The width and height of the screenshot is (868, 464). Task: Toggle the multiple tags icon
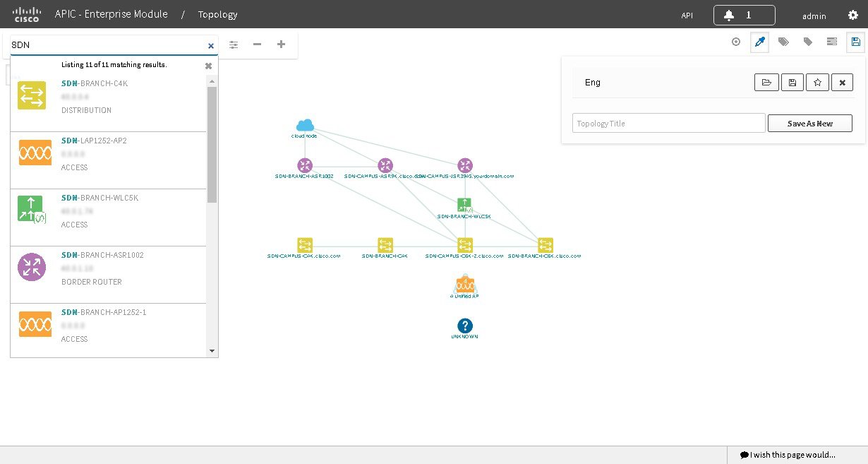pyautogui.click(x=783, y=42)
